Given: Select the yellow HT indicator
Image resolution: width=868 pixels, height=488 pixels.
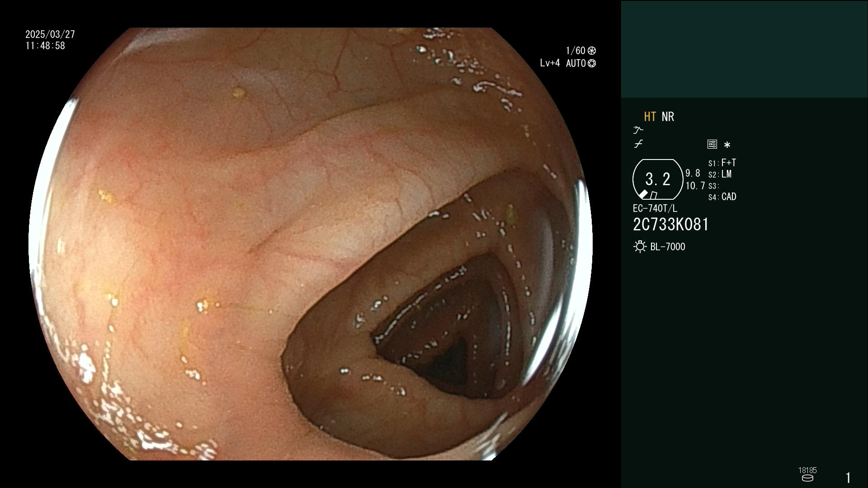Looking at the screenshot, I should click(650, 117).
